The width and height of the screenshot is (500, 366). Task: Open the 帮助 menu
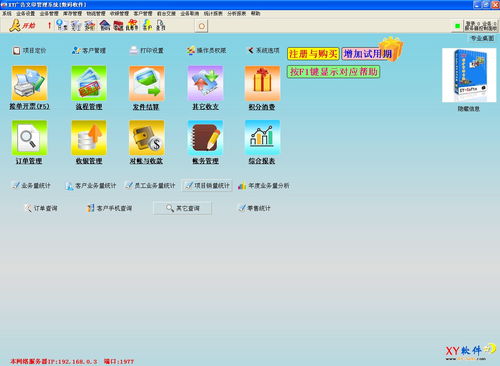256,13
